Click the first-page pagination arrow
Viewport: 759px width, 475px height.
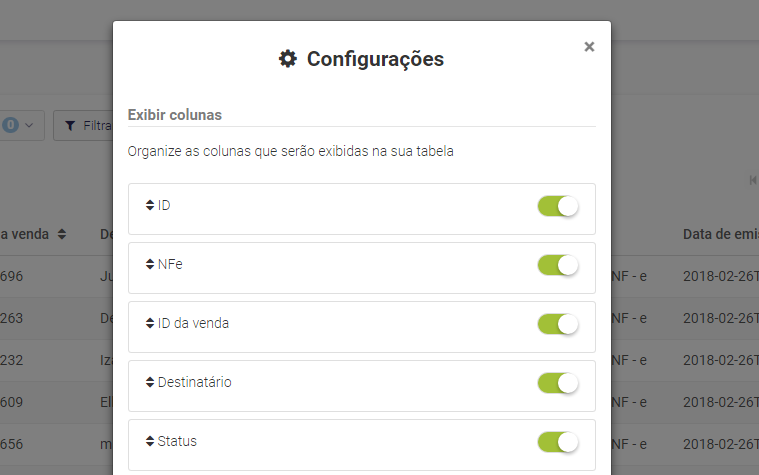tap(753, 180)
